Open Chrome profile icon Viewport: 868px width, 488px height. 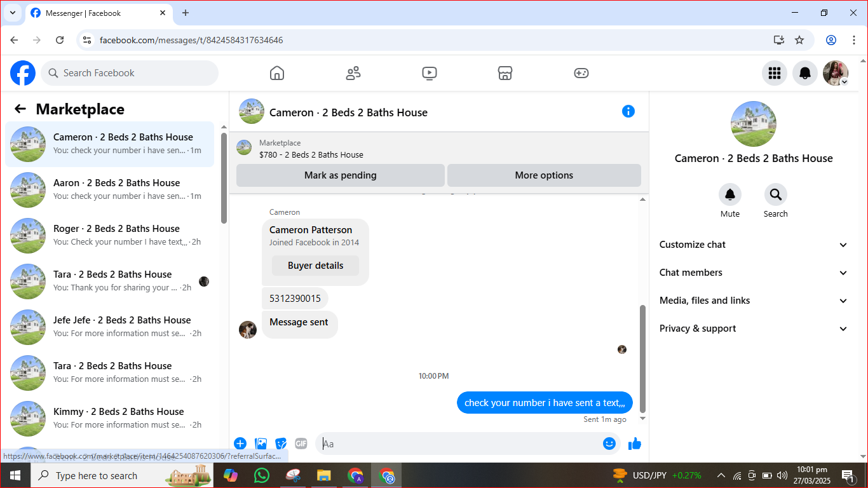(x=831, y=40)
